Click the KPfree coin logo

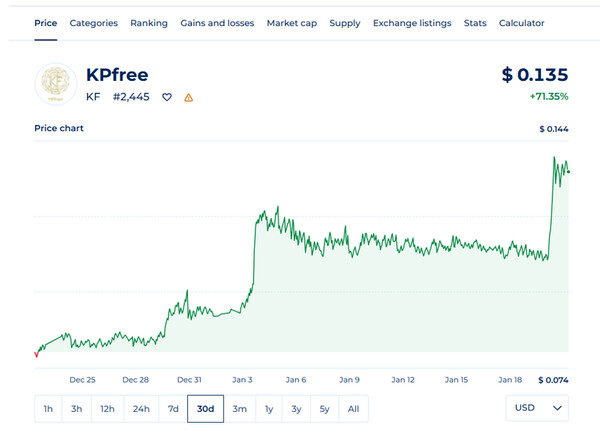pos(55,83)
